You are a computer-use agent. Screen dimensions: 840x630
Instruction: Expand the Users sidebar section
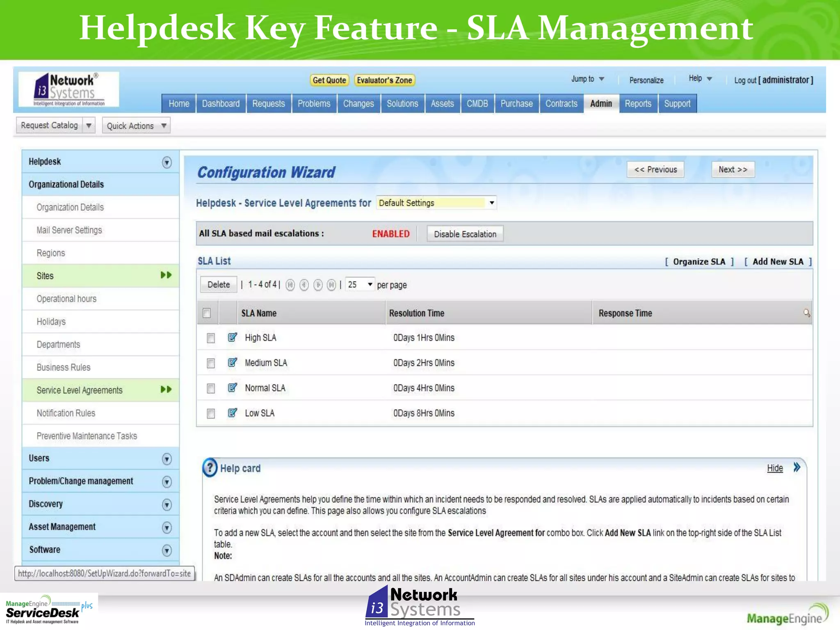(167, 459)
